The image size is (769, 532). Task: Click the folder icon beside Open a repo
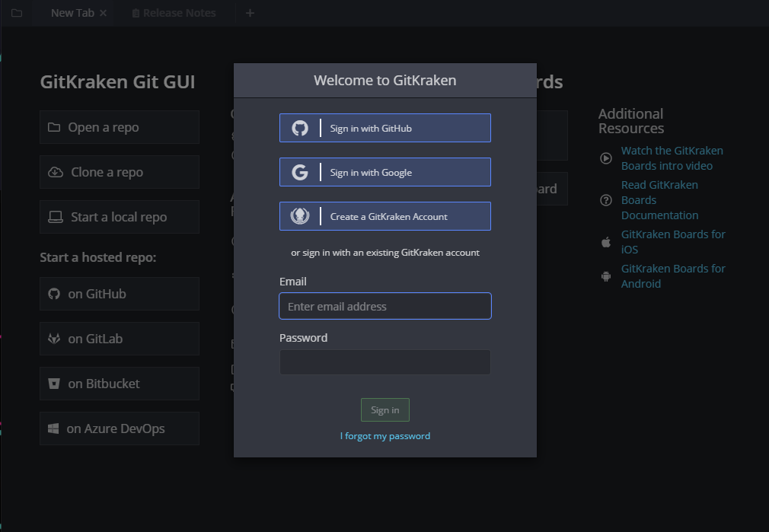click(54, 127)
